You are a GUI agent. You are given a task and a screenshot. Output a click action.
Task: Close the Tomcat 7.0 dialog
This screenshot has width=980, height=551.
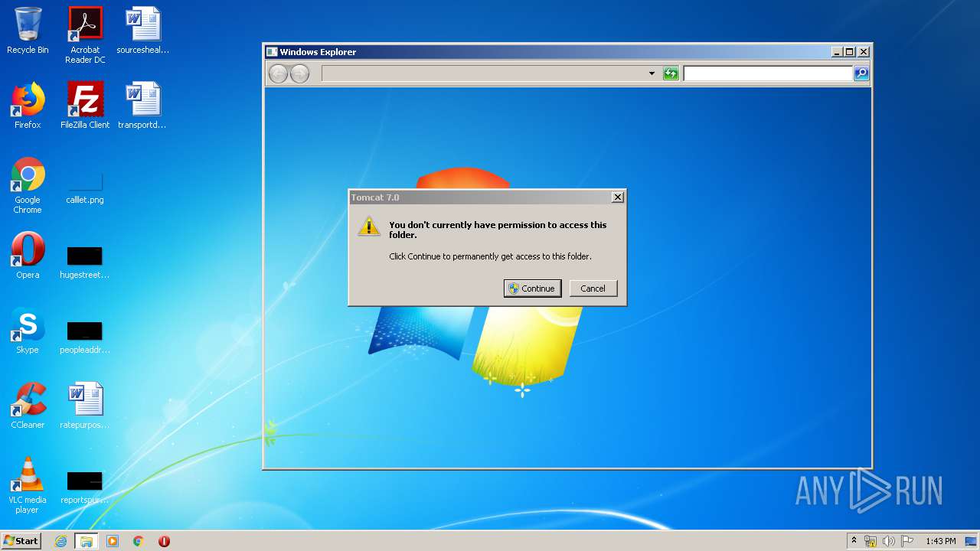click(617, 197)
